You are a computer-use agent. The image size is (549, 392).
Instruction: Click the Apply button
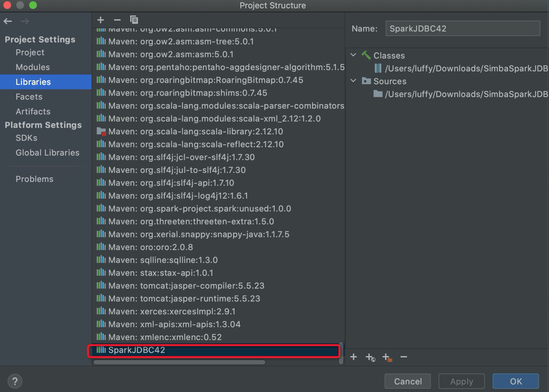(x=462, y=381)
